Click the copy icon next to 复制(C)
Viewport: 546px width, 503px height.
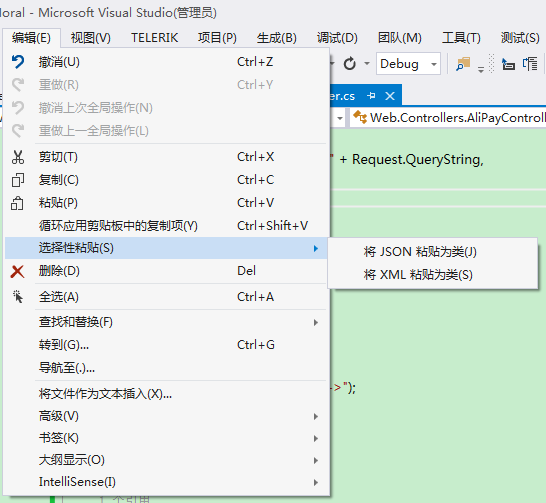point(18,180)
